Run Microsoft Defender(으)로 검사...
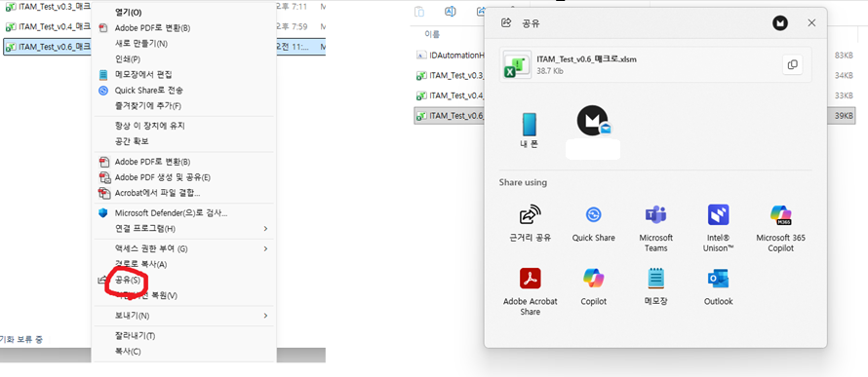868x377 pixels. (171, 212)
